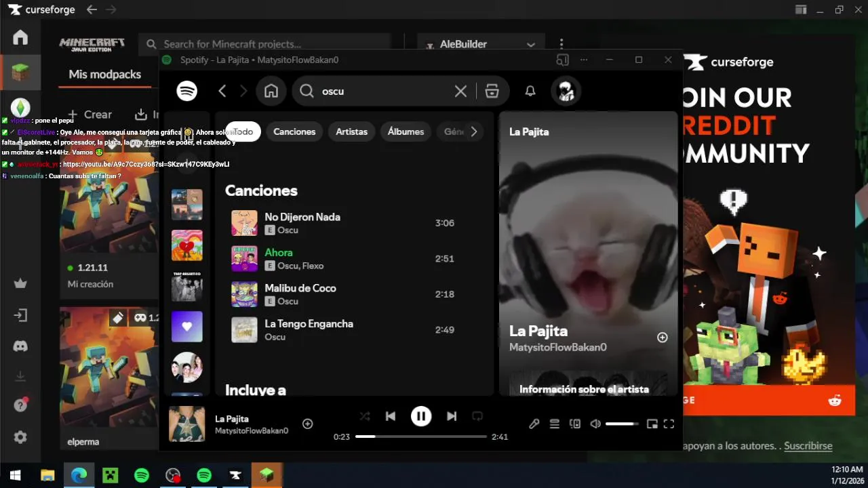The height and width of the screenshot is (488, 868).
Task: Go to the previous track
Action: [391, 416]
